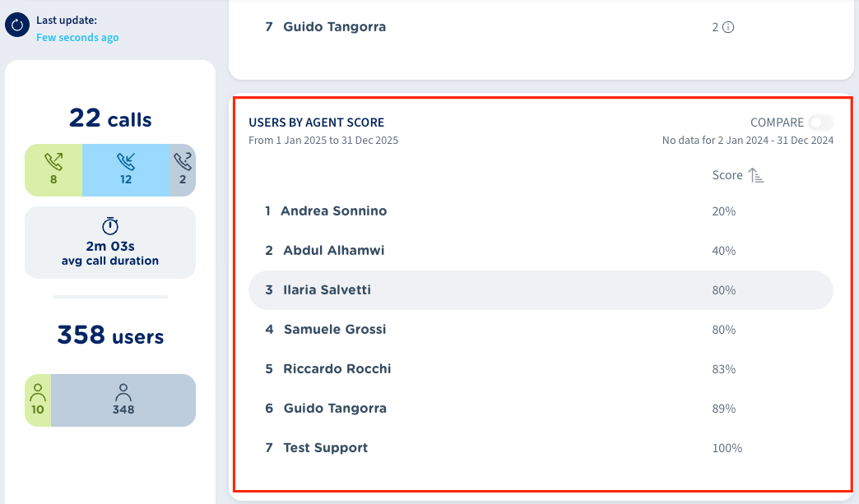
Task: Click the incoming calls icon showing 12
Action: [126, 162]
